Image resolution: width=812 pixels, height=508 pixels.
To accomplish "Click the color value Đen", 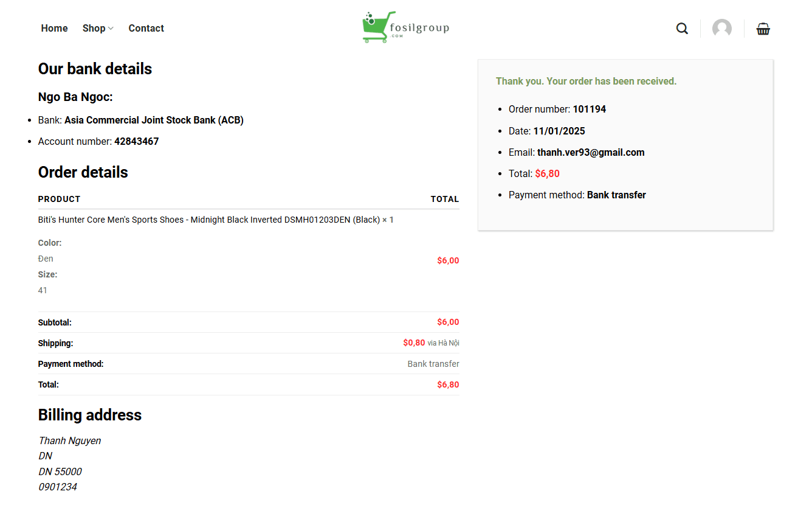I will 46,259.
